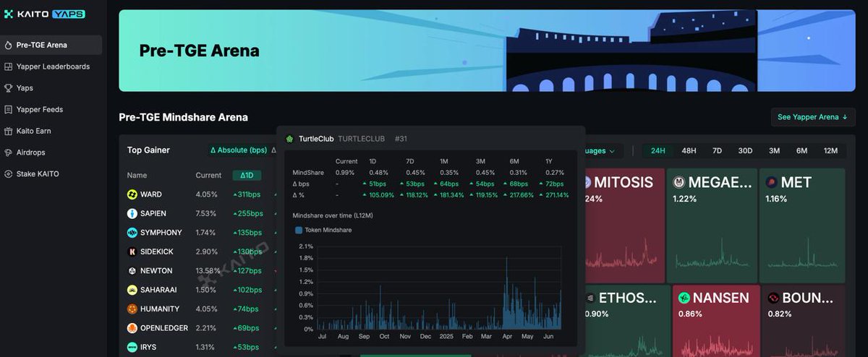This screenshot has width=868, height=357.
Task: Select the 6M timeframe tab
Action: pos(801,150)
